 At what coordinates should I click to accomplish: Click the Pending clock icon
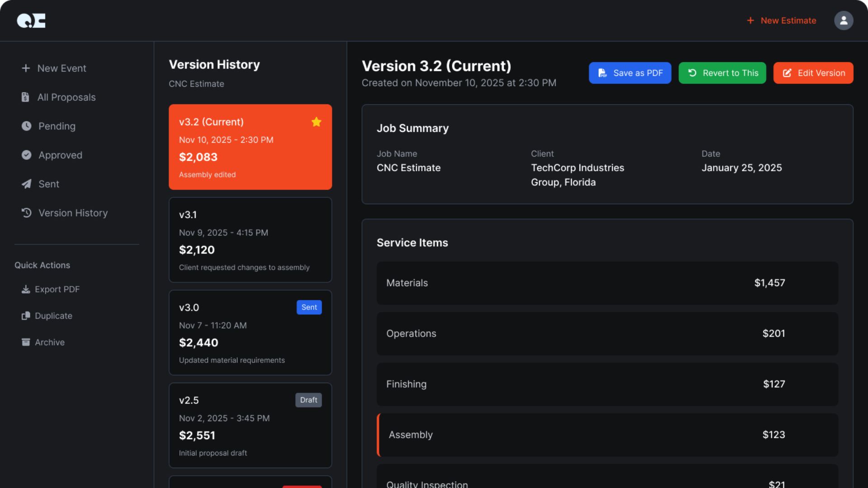click(27, 126)
